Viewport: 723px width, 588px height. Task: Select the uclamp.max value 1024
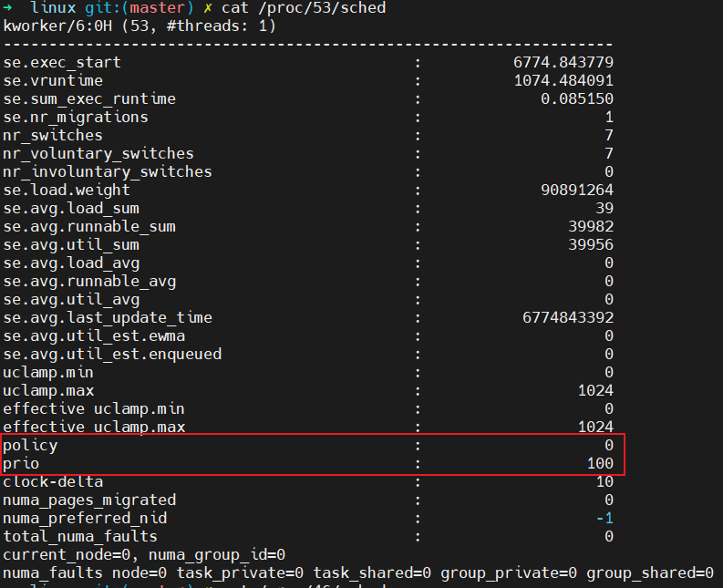pyautogui.click(x=595, y=391)
